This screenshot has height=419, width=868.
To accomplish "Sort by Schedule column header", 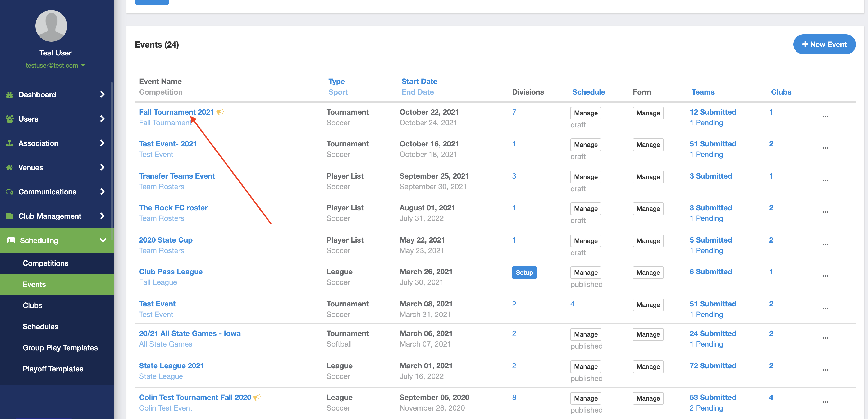I will pyautogui.click(x=588, y=92).
